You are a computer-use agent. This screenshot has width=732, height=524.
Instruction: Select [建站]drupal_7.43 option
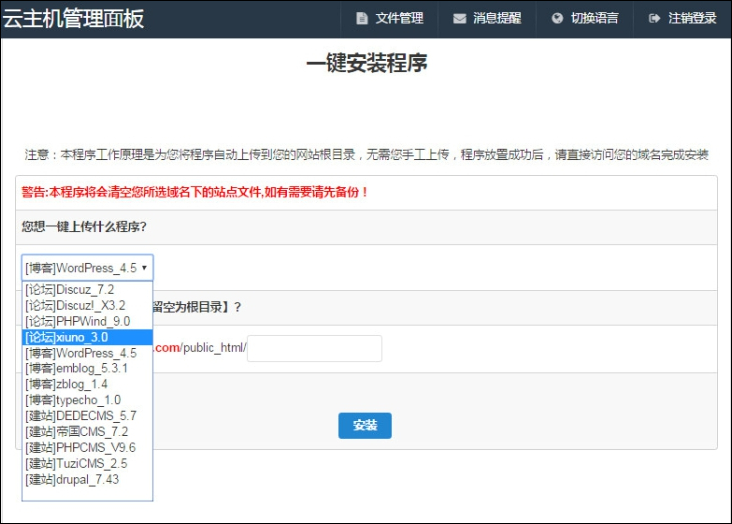point(87,480)
